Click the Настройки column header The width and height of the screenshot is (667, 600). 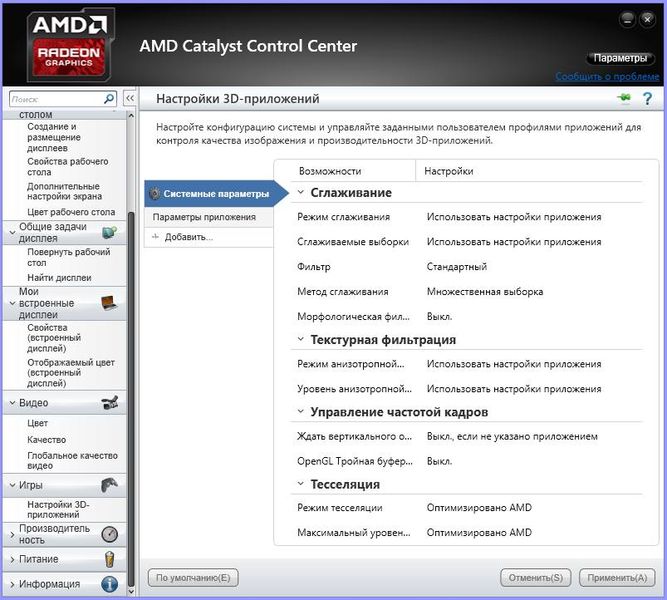[x=449, y=171]
